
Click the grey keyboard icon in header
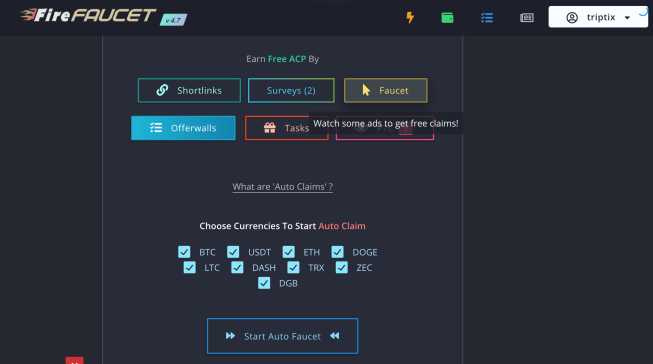click(x=527, y=17)
